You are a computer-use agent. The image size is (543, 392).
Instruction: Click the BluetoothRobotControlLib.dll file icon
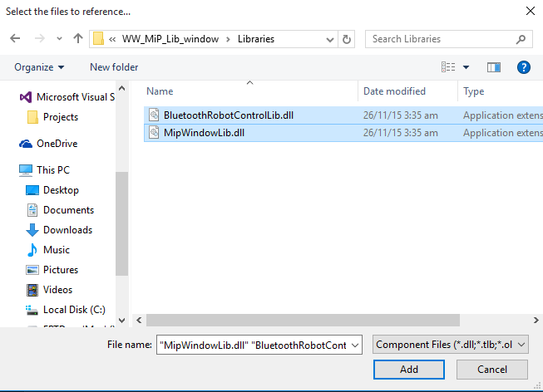(154, 115)
